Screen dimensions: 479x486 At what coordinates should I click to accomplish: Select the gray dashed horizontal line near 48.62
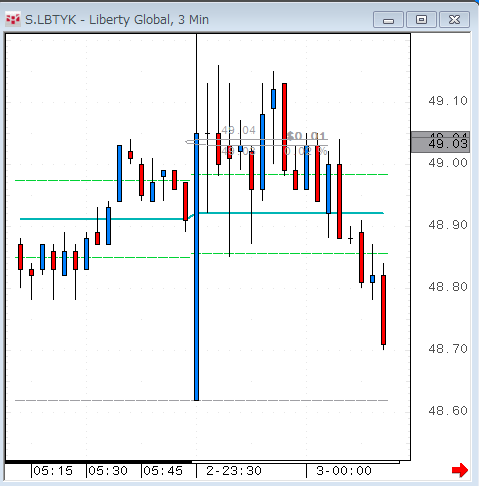(x=202, y=400)
